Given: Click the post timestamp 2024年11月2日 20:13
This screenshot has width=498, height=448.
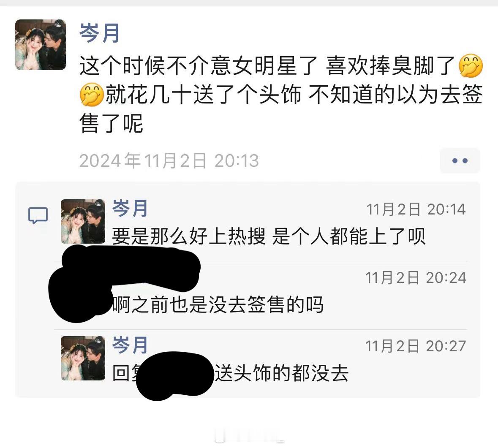Looking at the screenshot, I should tap(169, 160).
